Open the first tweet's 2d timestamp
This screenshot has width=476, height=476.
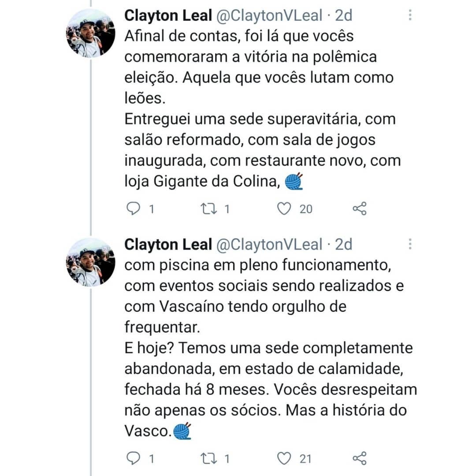pyautogui.click(x=344, y=16)
